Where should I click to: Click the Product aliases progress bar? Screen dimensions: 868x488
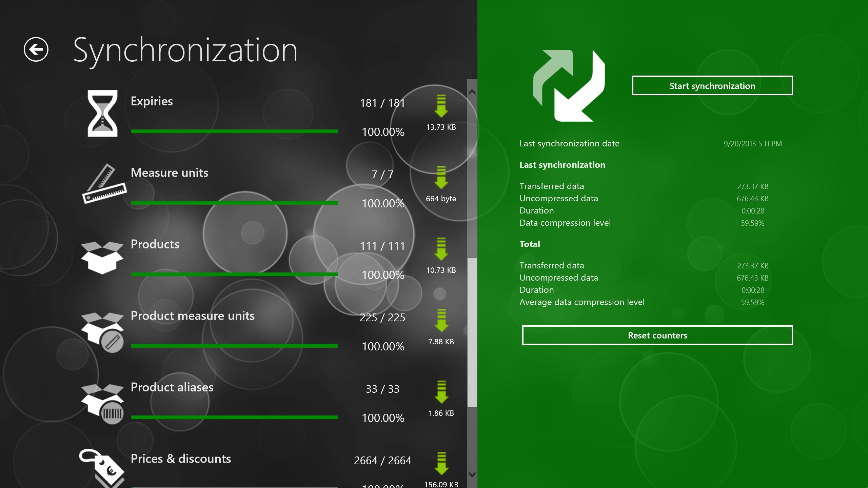pos(234,418)
